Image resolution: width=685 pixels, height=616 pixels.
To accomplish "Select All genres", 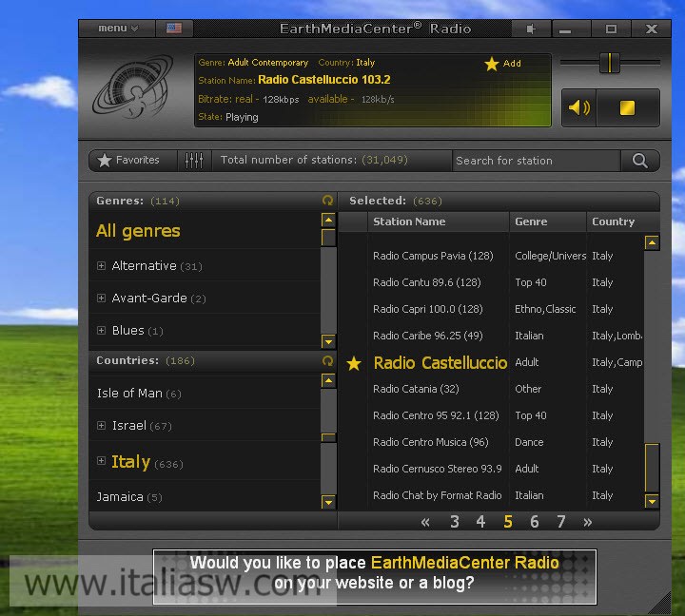I will click(138, 230).
